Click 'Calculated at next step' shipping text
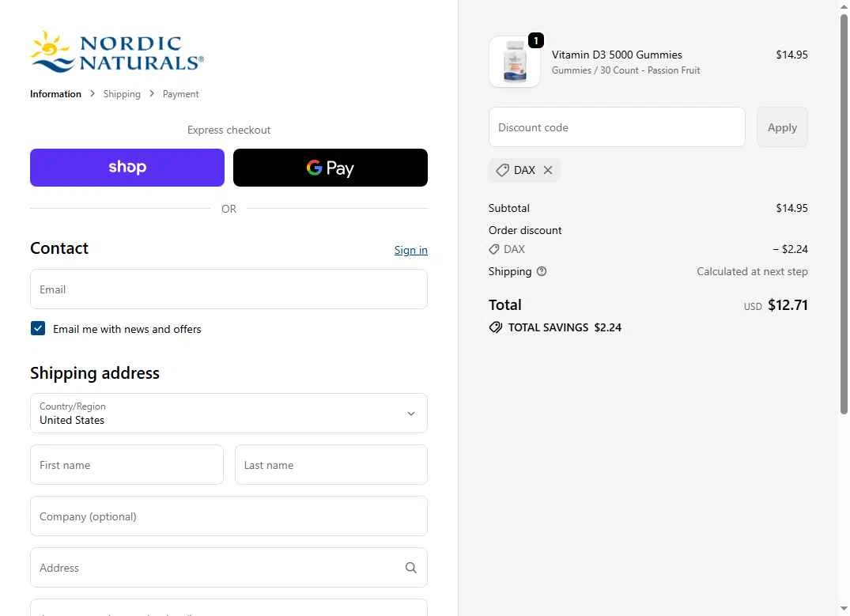The height and width of the screenshot is (616, 850). 752,272
